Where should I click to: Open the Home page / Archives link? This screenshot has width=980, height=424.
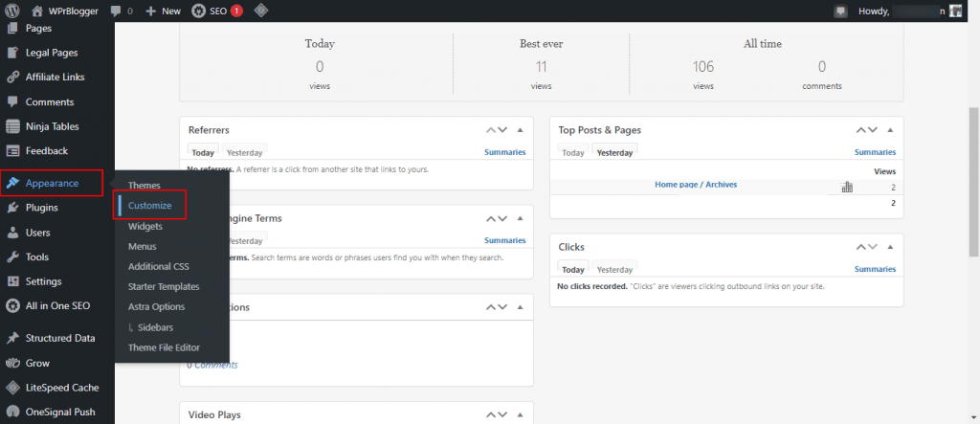pyautogui.click(x=695, y=185)
